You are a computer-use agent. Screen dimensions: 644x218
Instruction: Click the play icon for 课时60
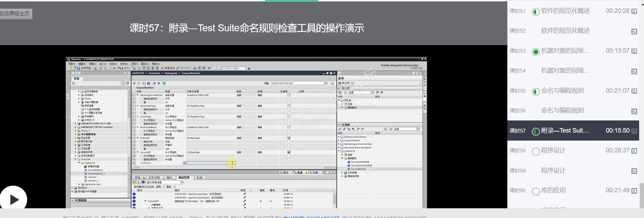coord(634,191)
